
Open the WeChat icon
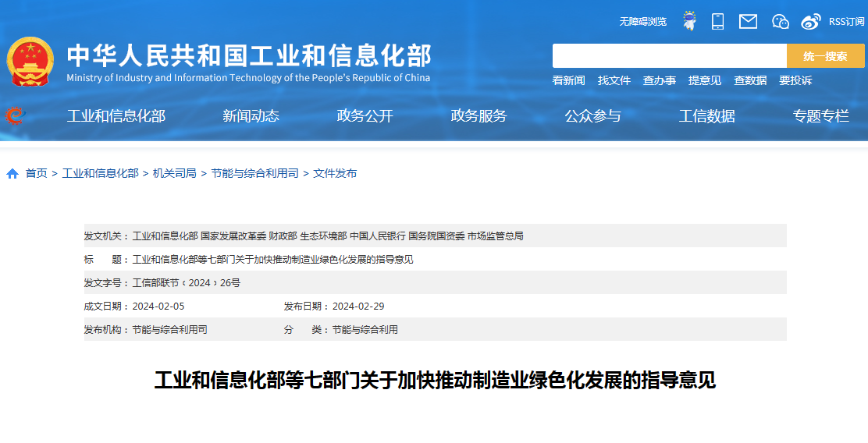click(x=780, y=22)
